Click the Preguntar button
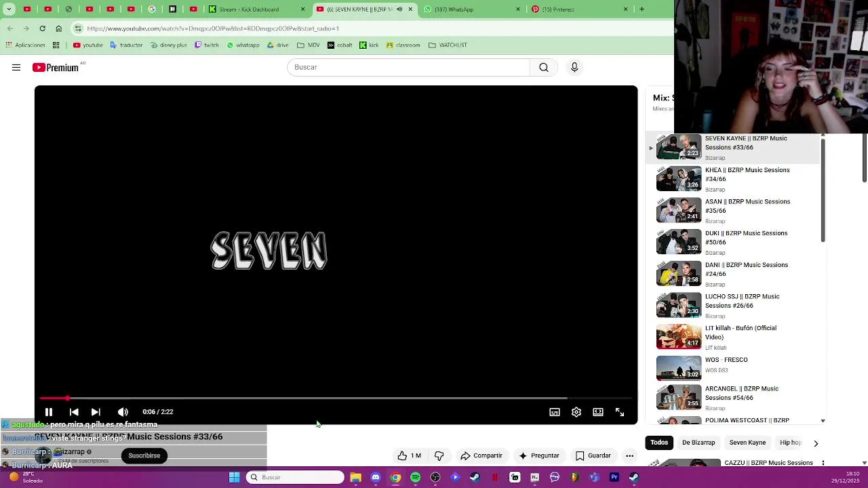 (x=539, y=455)
